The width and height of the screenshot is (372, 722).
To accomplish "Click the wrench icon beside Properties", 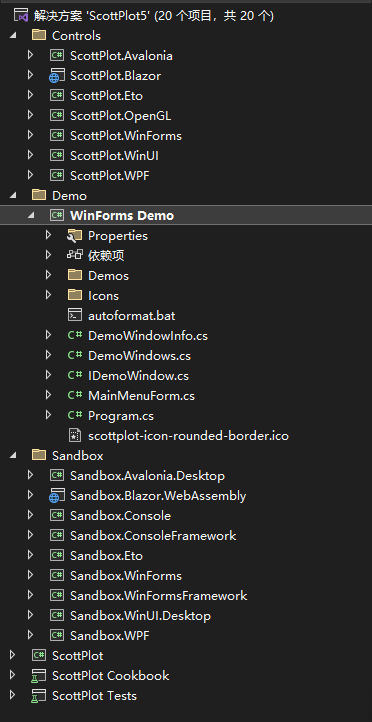I will 75,236.
